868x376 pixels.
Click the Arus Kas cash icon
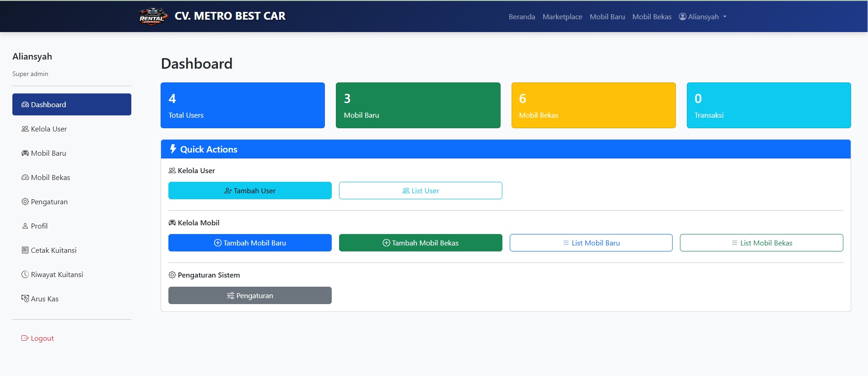[x=25, y=299]
